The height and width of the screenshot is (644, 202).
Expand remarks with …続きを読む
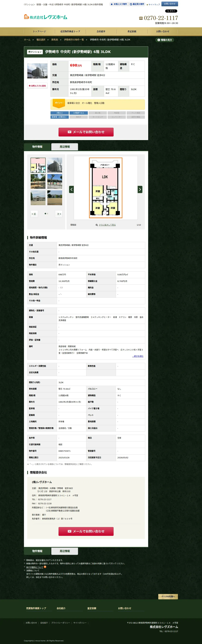coord(138,356)
